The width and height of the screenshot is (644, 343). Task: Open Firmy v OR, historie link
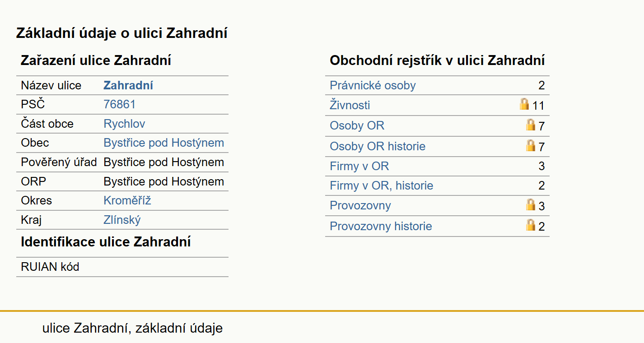click(382, 185)
